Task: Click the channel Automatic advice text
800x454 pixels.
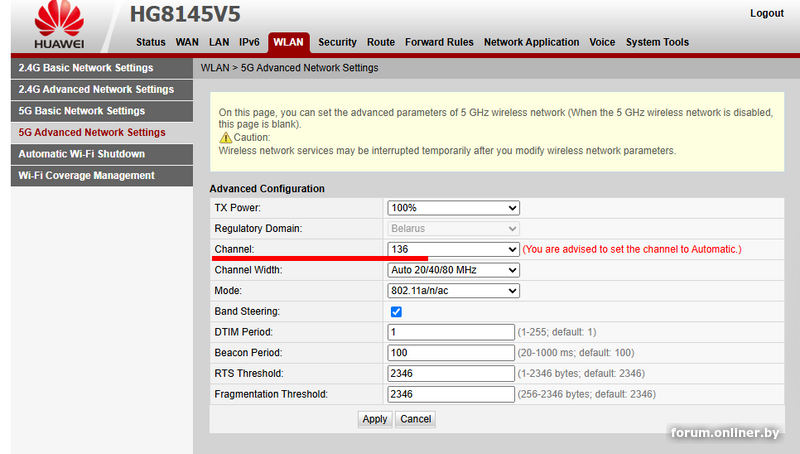Action: pyautogui.click(x=632, y=249)
